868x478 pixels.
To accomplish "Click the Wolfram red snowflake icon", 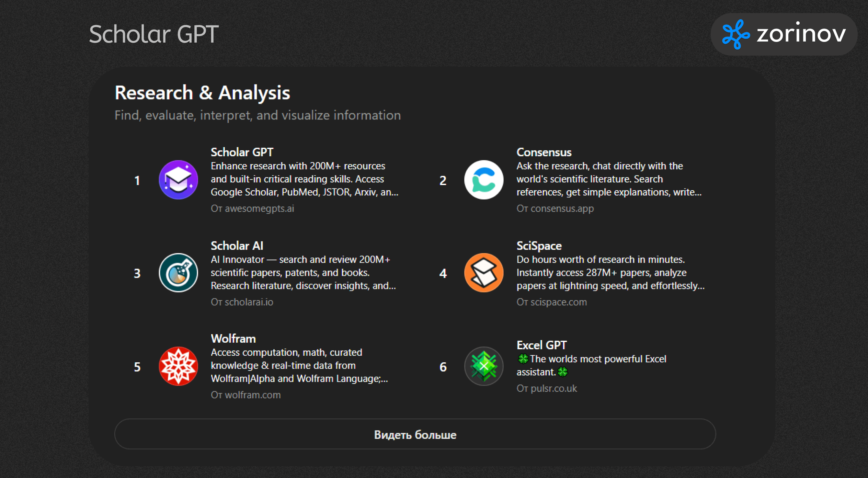I will point(178,366).
